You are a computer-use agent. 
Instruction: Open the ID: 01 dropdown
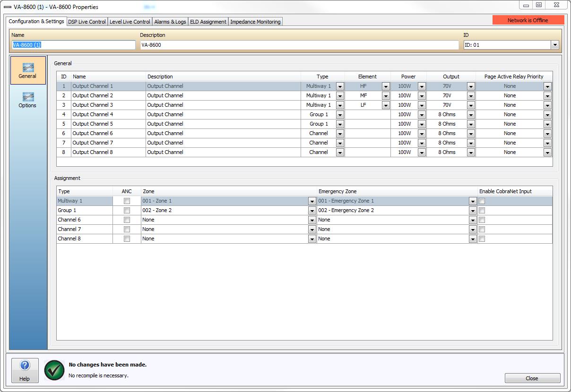[x=555, y=45]
